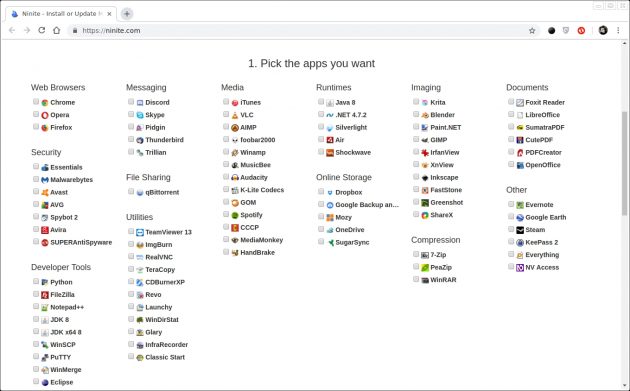630x391 pixels.
Task: Select the KeePass 2 checkbox
Action: [511, 242]
